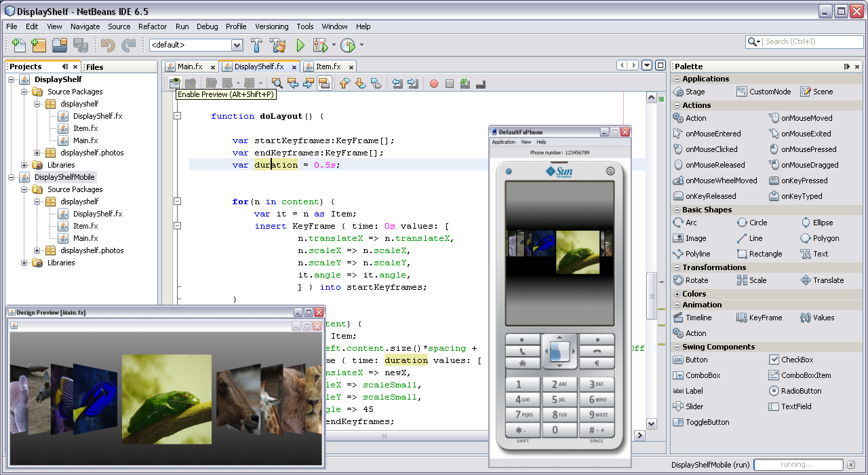Click the New File toolbar icon
Image resolution: width=868 pixels, height=475 pixels.
(x=19, y=45)
